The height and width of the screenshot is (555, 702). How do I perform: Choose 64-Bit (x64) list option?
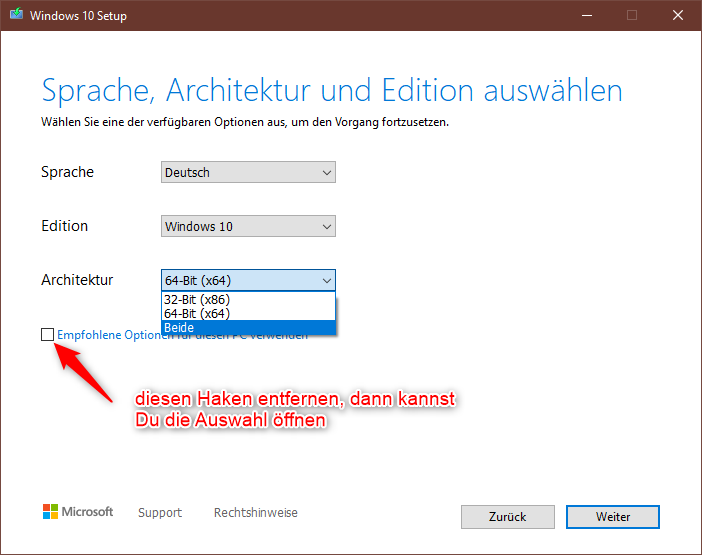[248, 313]
